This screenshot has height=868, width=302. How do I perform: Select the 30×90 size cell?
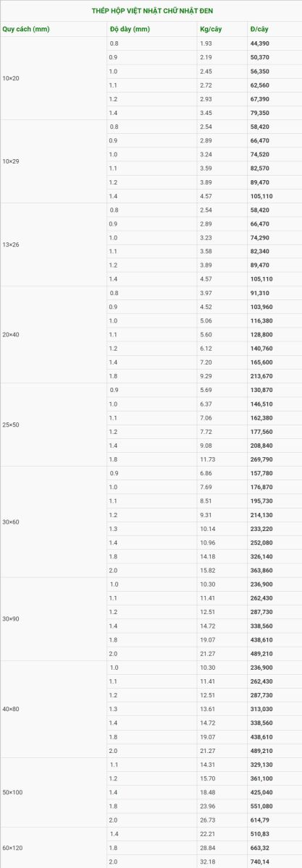[x=54, y=619]
